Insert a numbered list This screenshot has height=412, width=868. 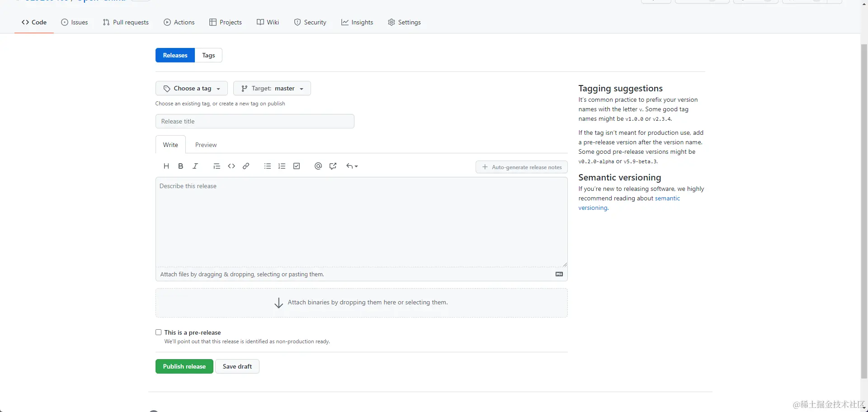(x=282, y=166)
